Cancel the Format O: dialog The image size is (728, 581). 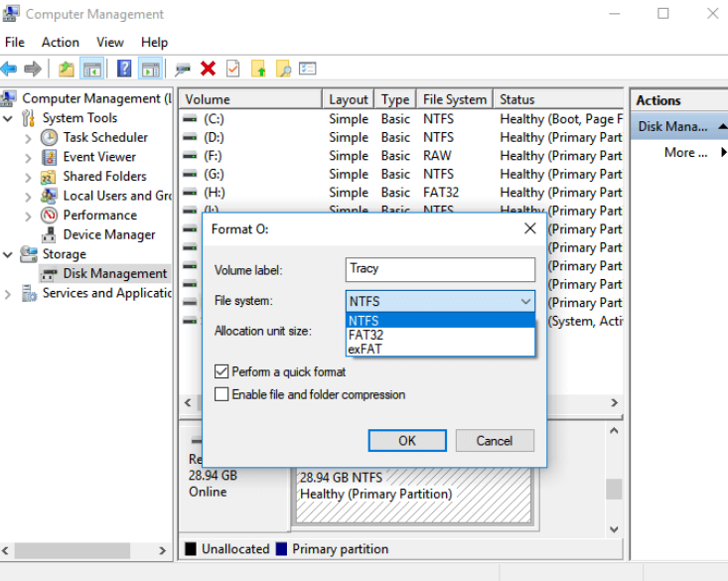coord(494,440)
